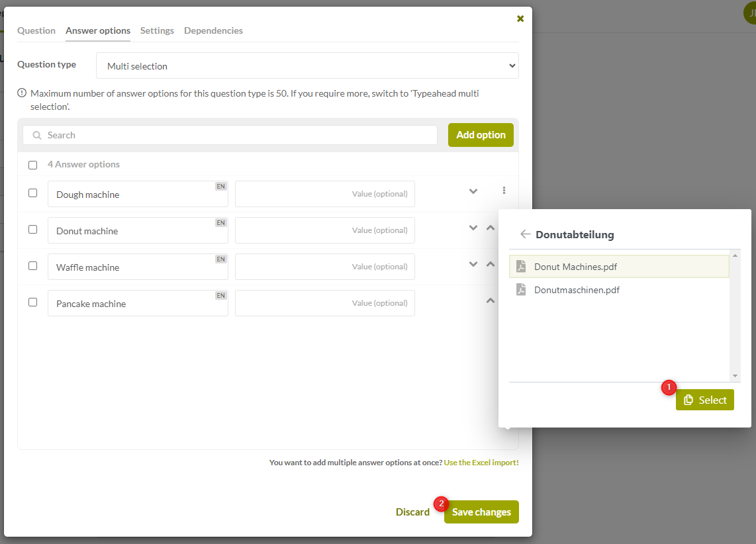
Task: Click the three-dot menu for Dough machine
Action: pyautogui.click(x=504, y=191)
